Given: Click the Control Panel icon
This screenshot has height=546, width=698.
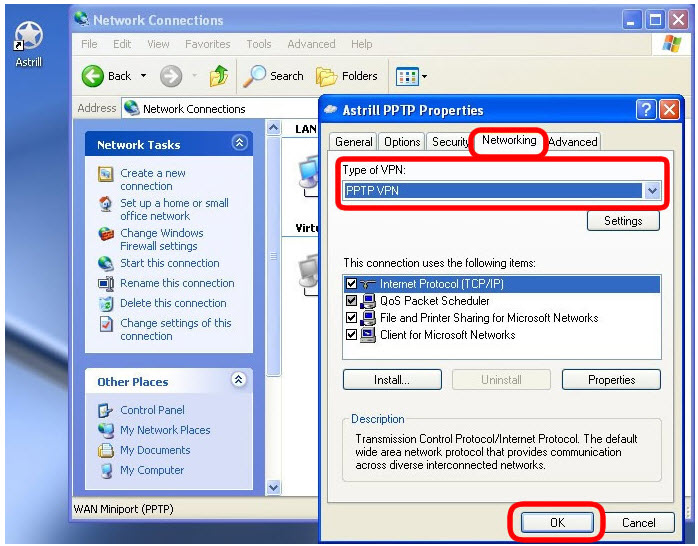Looking at the screenshot, I should click(x=106, y=410).
